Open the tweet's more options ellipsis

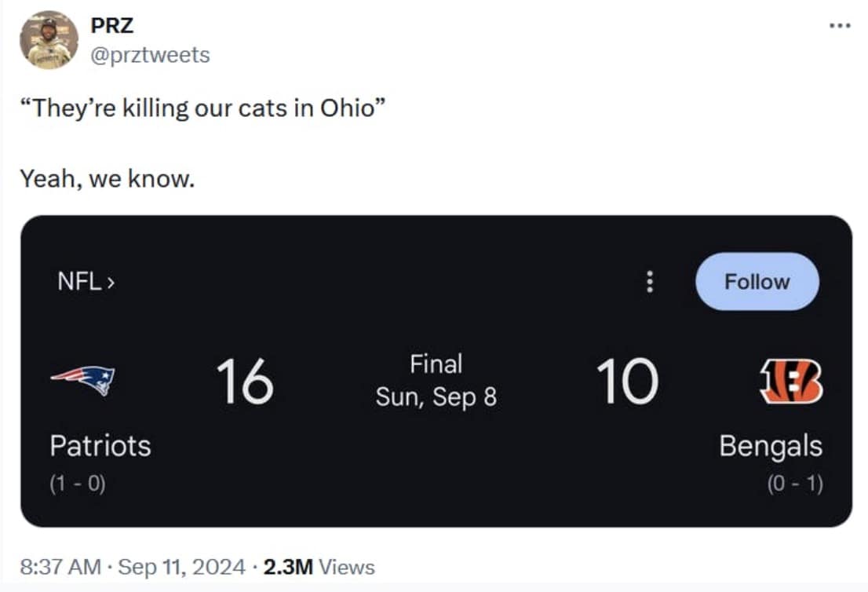840,26
